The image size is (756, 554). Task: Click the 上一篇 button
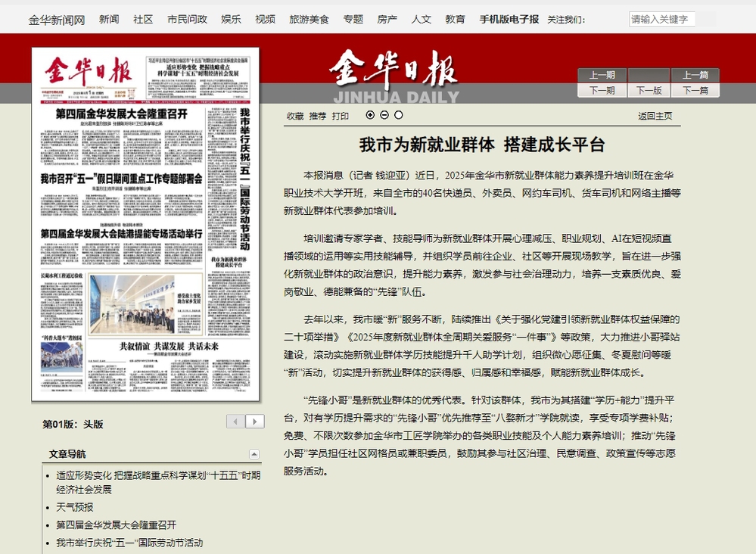[695, 75]
